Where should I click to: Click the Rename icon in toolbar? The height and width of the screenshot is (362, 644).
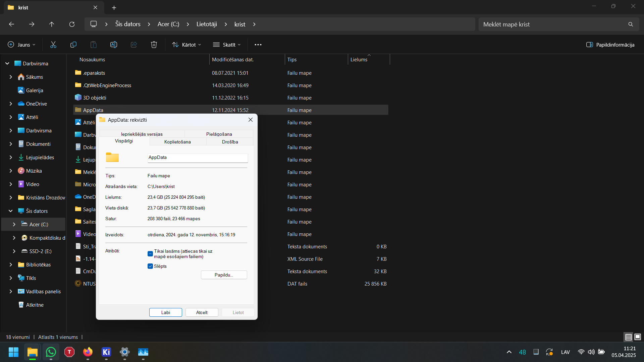[x=114, y=45]
